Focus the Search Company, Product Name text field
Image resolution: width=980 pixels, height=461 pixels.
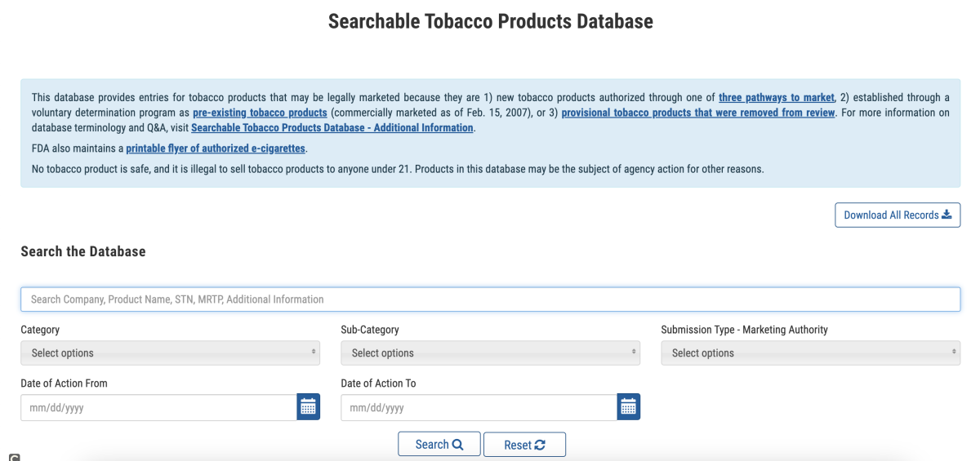click(x=490, y=299)
